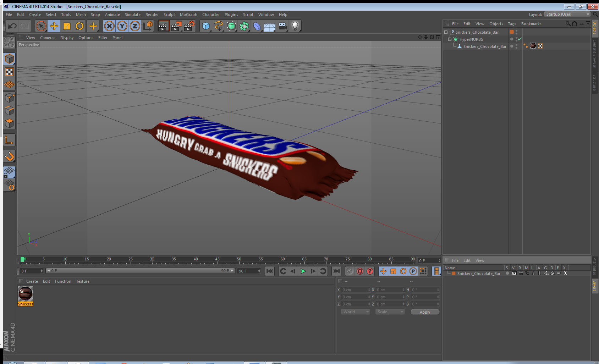Collapse the top Snickers_Chocolate_Bar tree node
This screenshot has width=599, height=364.
click(446, 32)
